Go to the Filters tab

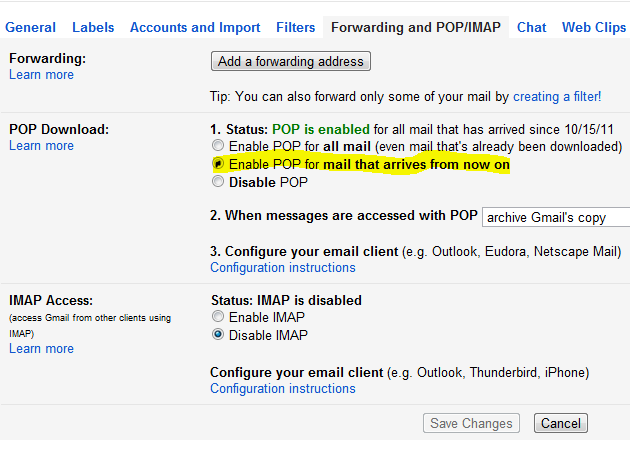[x=295, y=27]
